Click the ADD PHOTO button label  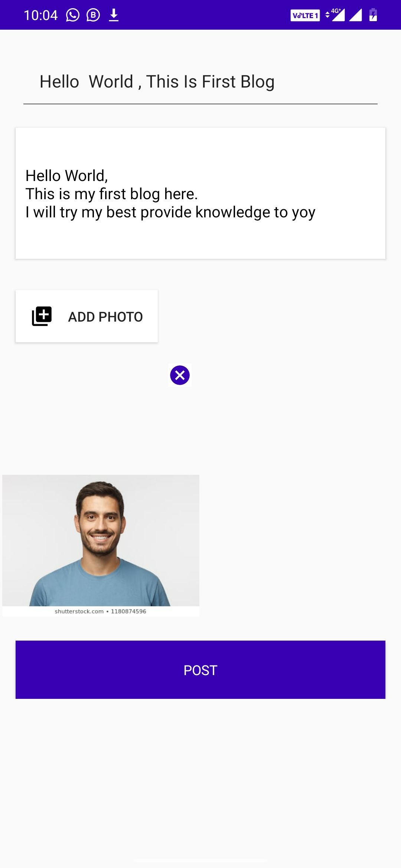(x=105, y=317)
